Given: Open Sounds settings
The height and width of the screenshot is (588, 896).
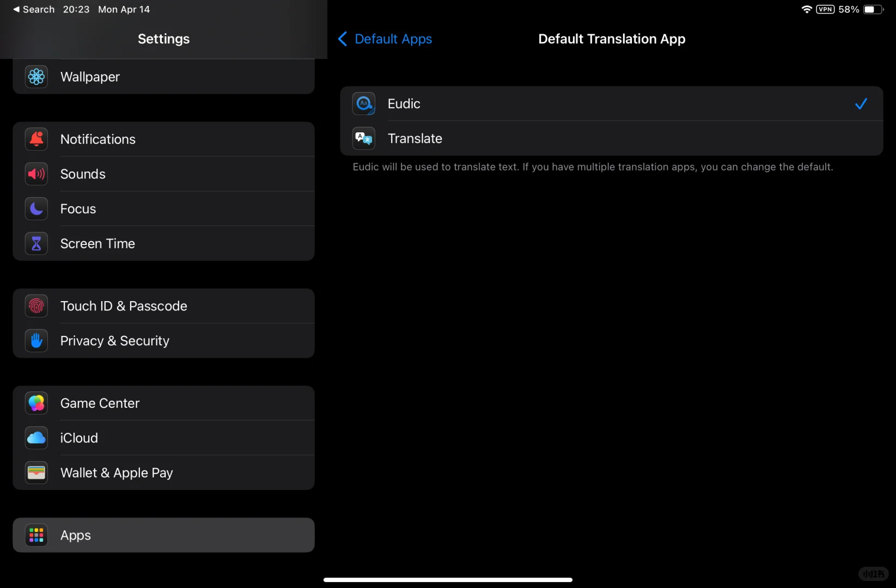Looking at the screenshot, I should 163,174.
